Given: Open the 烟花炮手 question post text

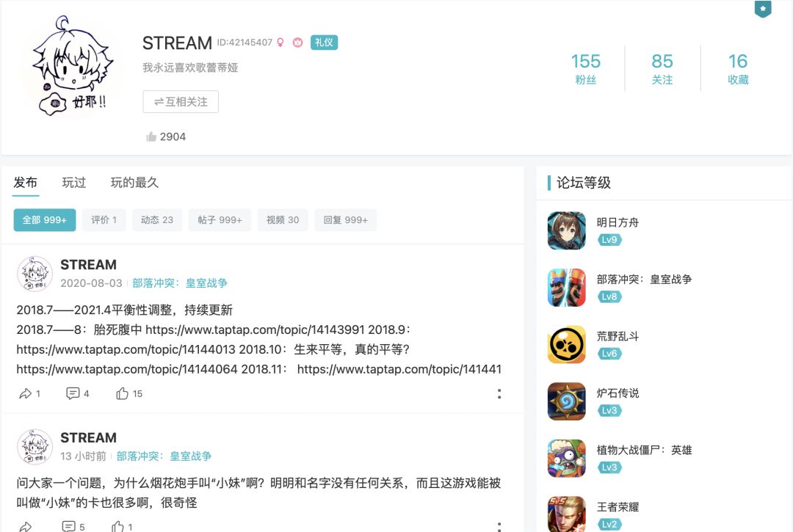Looking at the screenshot, I should click(258, 492).
